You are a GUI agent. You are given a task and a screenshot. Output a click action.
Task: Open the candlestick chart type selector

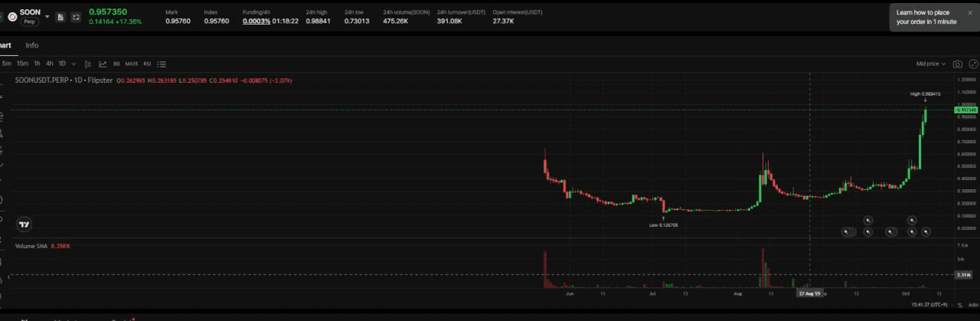[x=87, y=64]
